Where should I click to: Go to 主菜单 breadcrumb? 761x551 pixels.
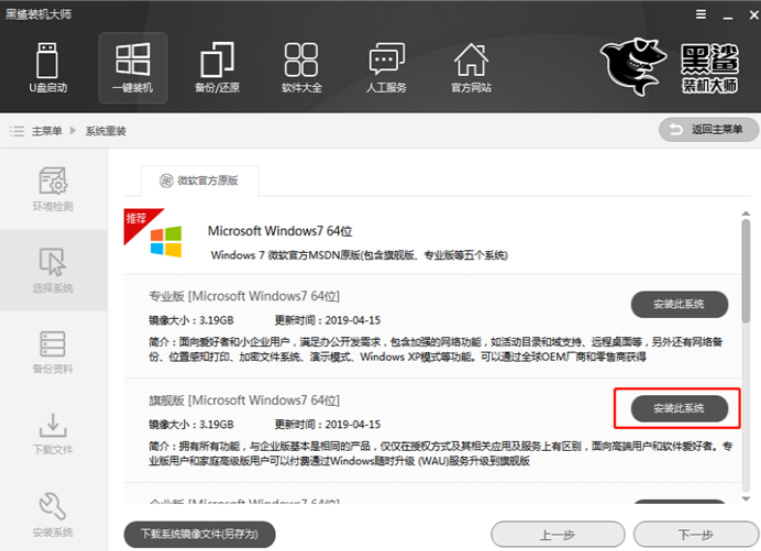click(x=47, y=131)
